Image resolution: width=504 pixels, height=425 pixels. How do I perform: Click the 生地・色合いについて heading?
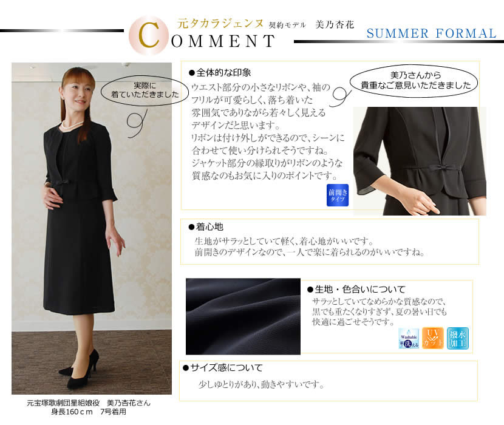pyautogui.click(x=356, y=290)
